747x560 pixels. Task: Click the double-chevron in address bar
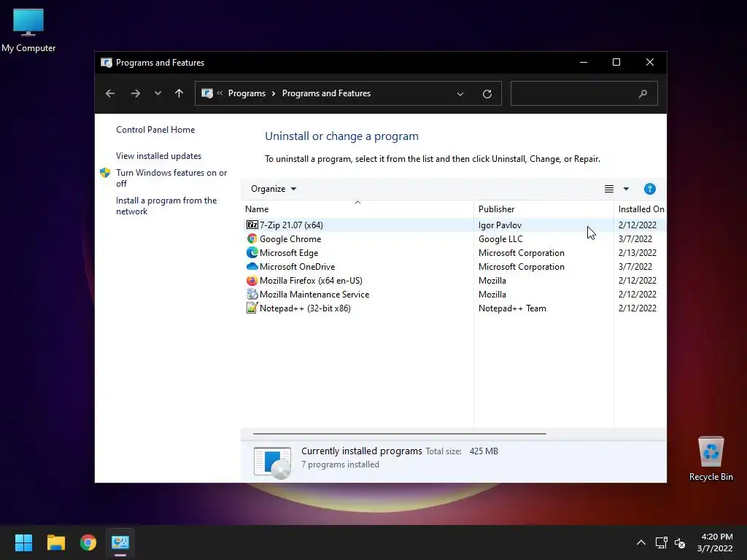(x=220, y=93)
